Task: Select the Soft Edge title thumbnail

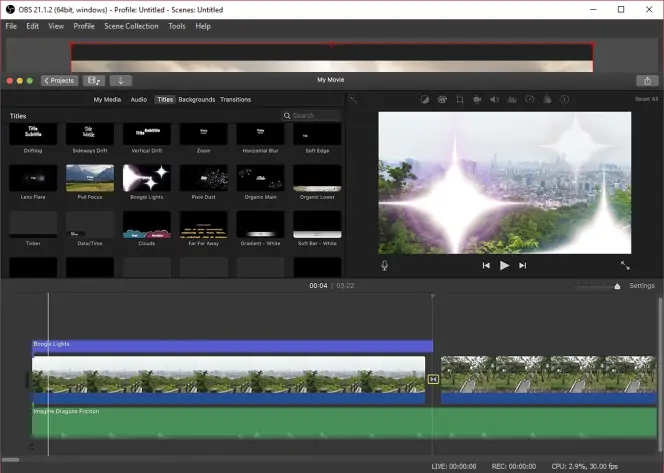Action: pos(317,134)
